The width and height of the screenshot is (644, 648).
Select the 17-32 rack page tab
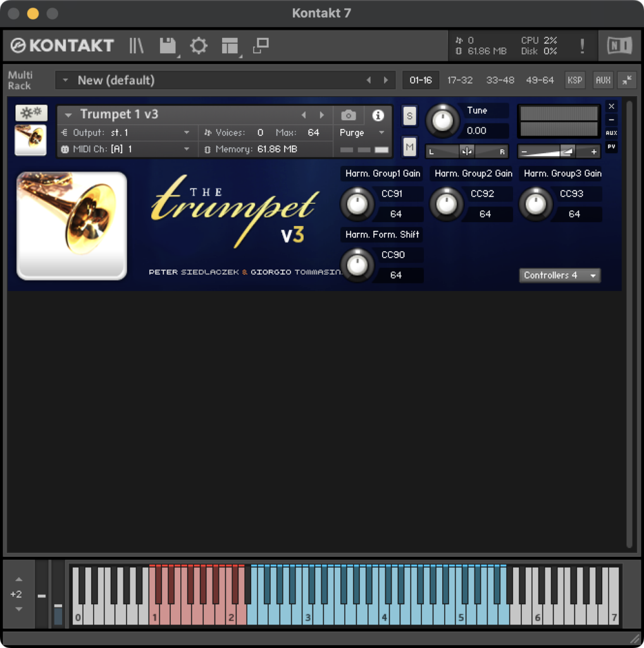460,80
